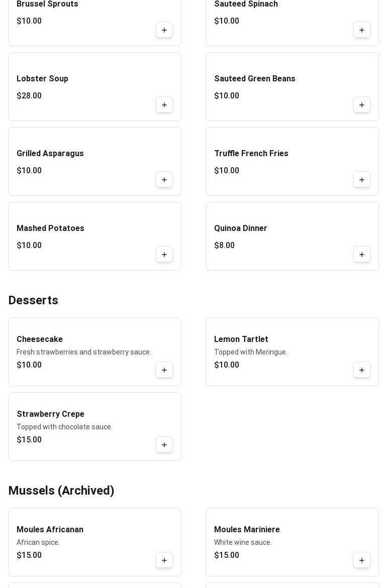Click the Mussels (Archived) heading
387x588 pixels.
(61, 491)
